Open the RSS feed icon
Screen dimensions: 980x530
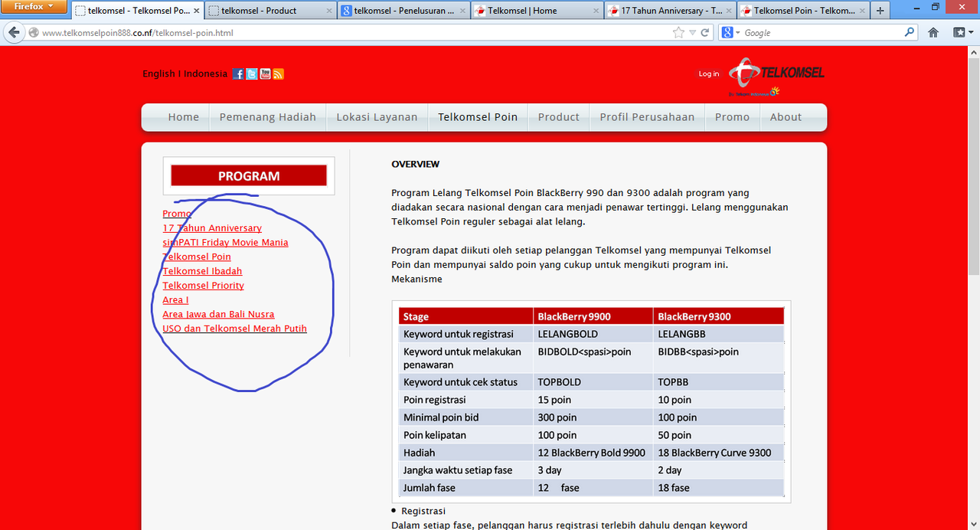click(278, 74)
